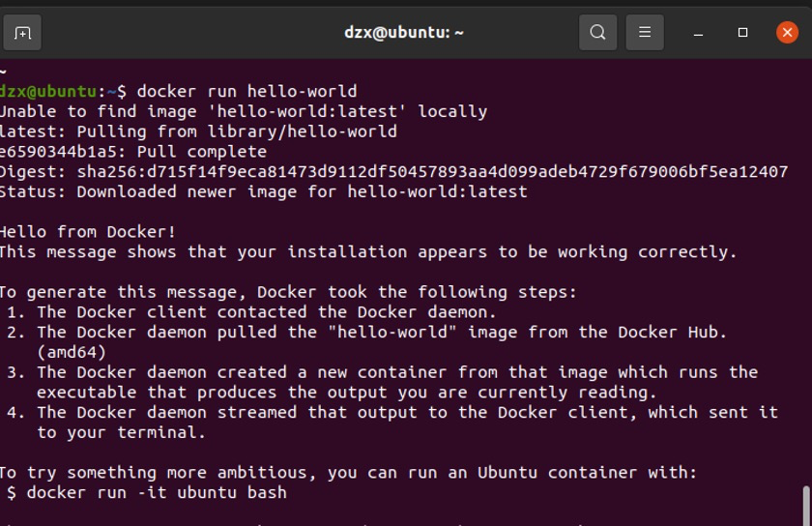Screen dimensions: 812x526
Task: Open the hamburger menu
Action: (x=645, y=33)
